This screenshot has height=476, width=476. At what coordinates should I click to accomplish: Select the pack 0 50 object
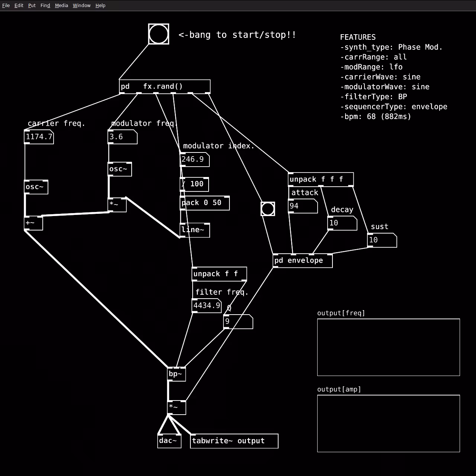coord(205,203)
